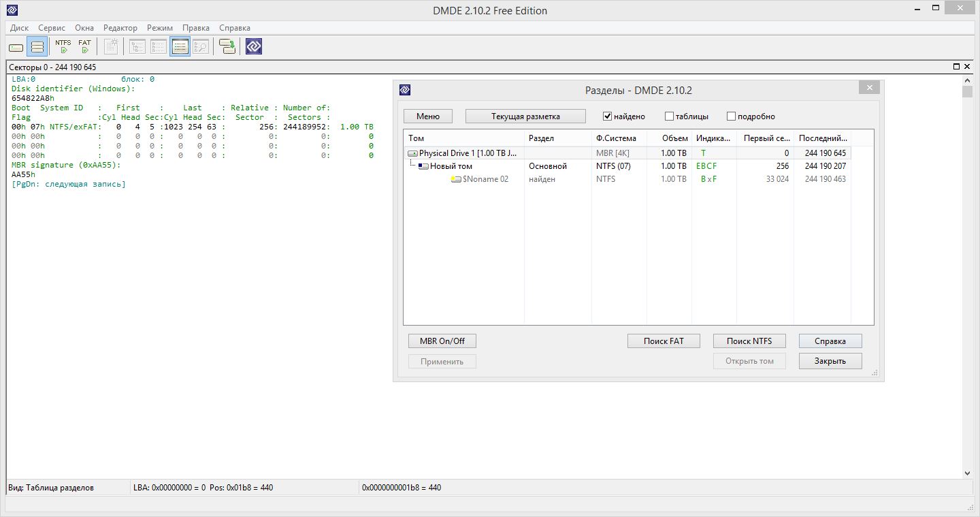Click the Закрыть button
Screen dimensions: 980x517
830,361
